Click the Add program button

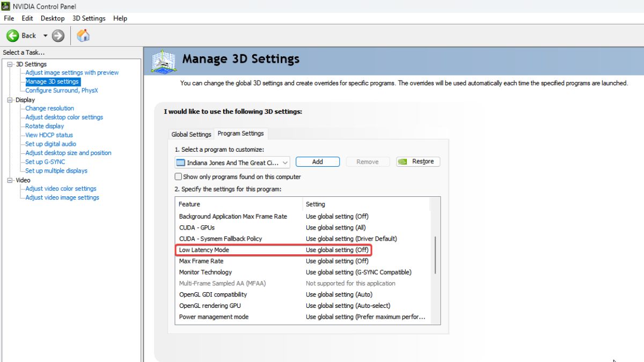pos(317,162)
